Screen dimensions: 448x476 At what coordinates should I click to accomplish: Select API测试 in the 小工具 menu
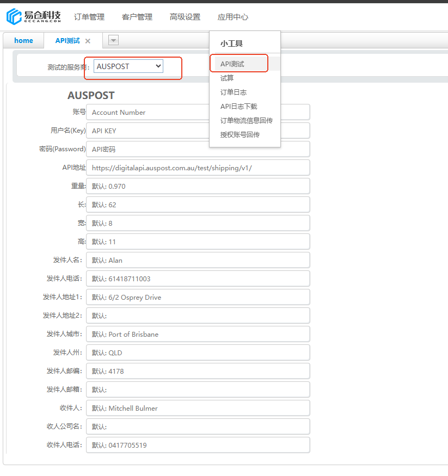(x=232, y=64)
